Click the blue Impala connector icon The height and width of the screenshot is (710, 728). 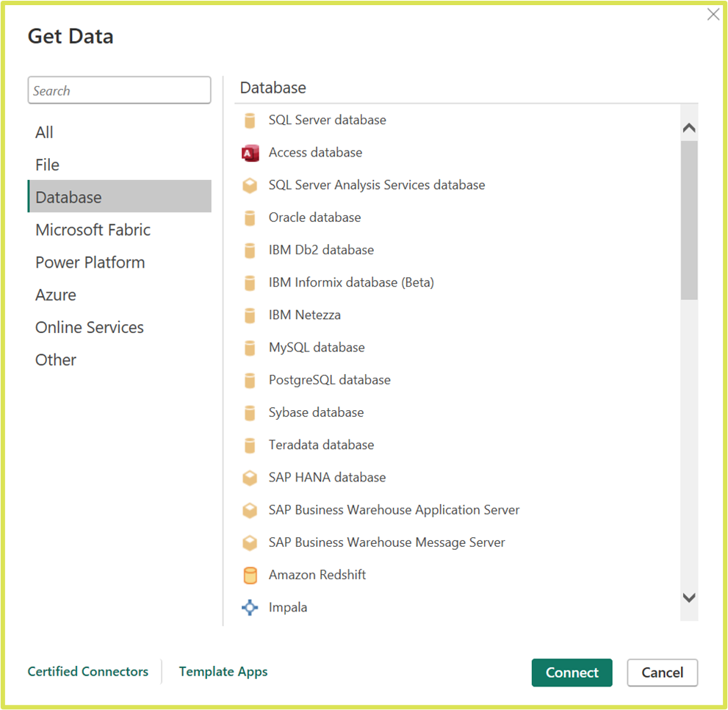coord(250,608)
